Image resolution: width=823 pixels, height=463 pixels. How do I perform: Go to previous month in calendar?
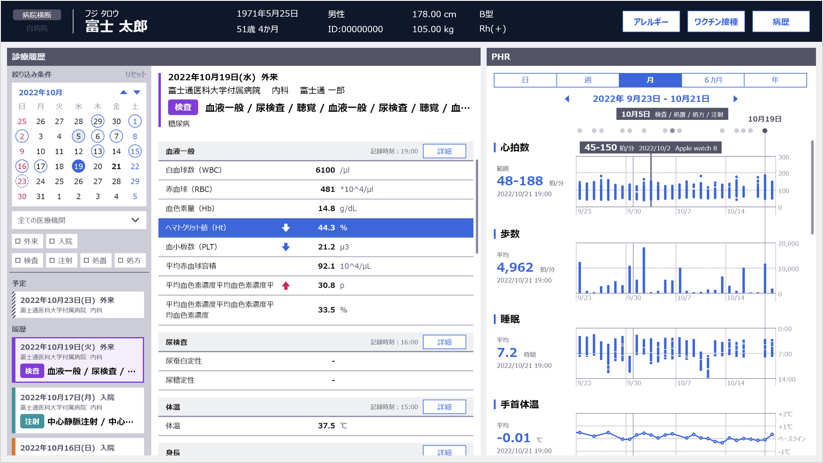pyautogui.click(x=124, y=92)
